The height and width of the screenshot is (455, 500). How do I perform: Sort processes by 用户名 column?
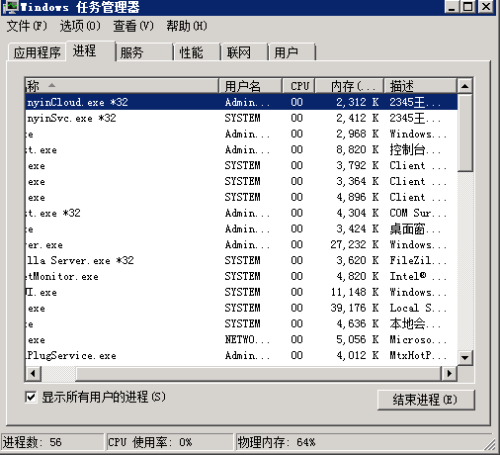click(x=250, y=86)
